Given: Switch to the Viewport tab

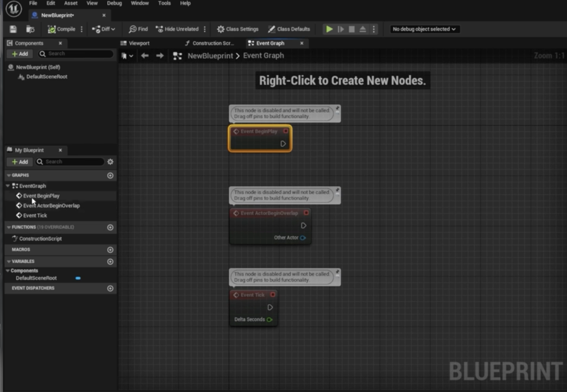Looking at the screenshot, I should [135, 44].
